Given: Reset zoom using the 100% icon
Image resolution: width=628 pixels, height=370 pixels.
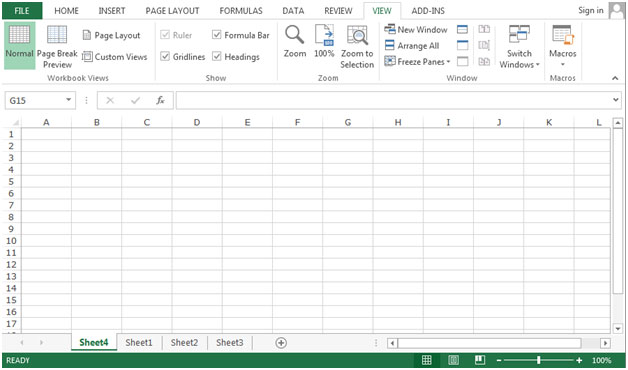Looking at the screenshot, I should [324, 41].
